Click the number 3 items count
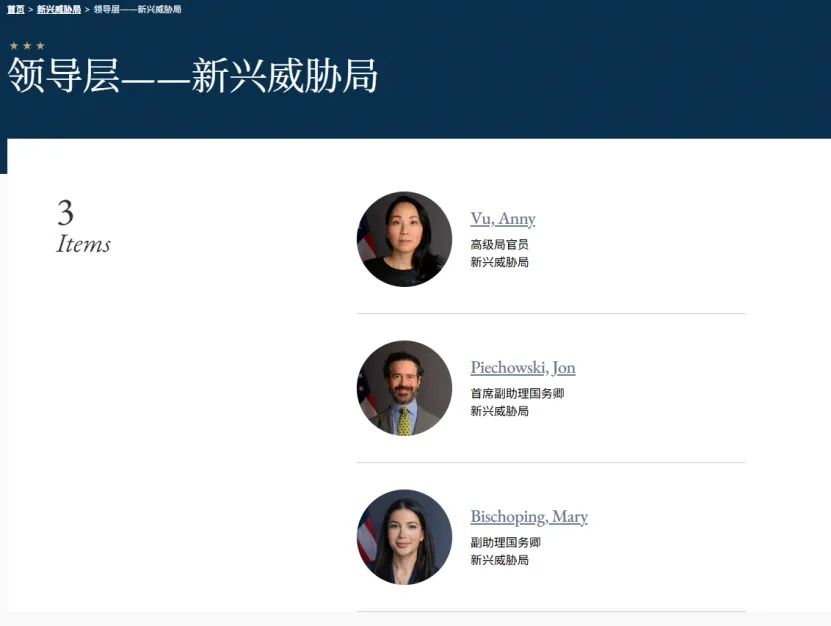Screen dimensions: 831x626 pos(65,213)
